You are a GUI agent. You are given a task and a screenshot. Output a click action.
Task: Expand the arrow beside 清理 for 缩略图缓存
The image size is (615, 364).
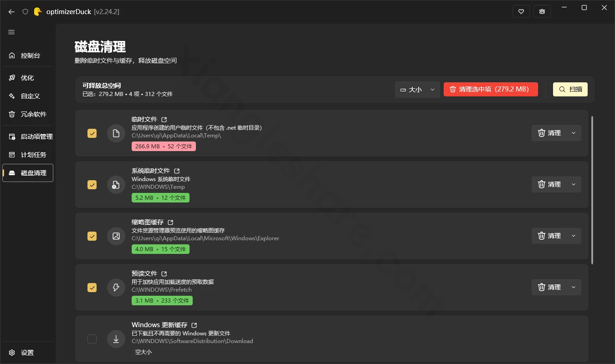point(574,236)
